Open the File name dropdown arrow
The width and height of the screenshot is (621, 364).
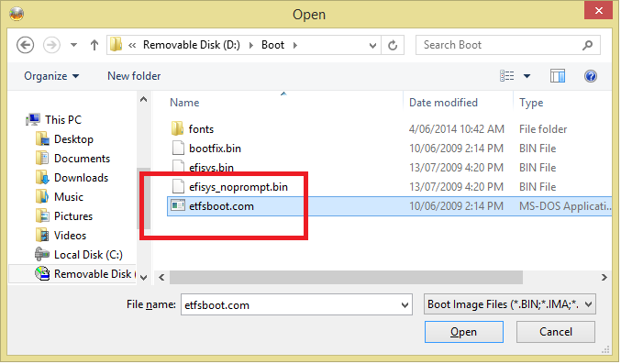pos(405,305)
